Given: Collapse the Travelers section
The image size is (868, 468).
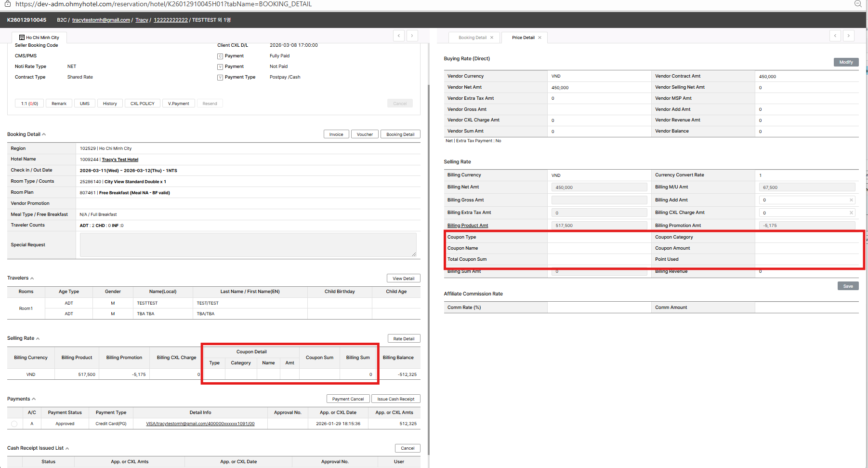Looking at the screenshot, I should [32, 279].
